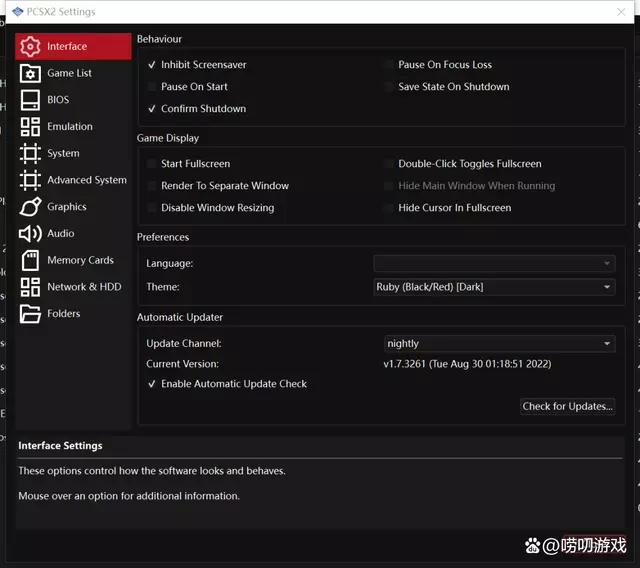Image resolution: width=640 pixels, height=568 pixels.
Task: Click the Interface Settings heading
Action: [x=60, y=446]
